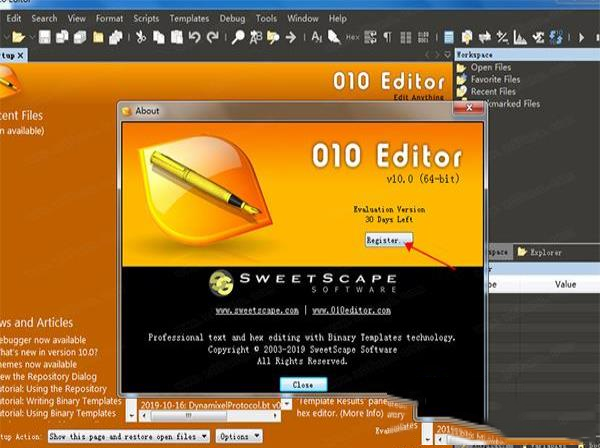Open Hex Operations plus-minus icon
This screenshot has width=600, height=448.
502,37
